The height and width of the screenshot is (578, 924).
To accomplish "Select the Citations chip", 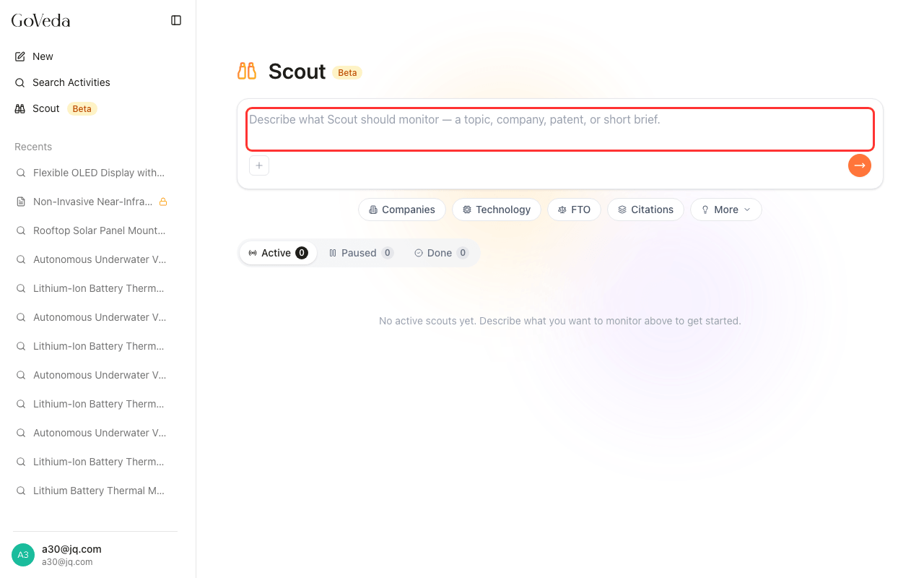I will tap(646, 210).
